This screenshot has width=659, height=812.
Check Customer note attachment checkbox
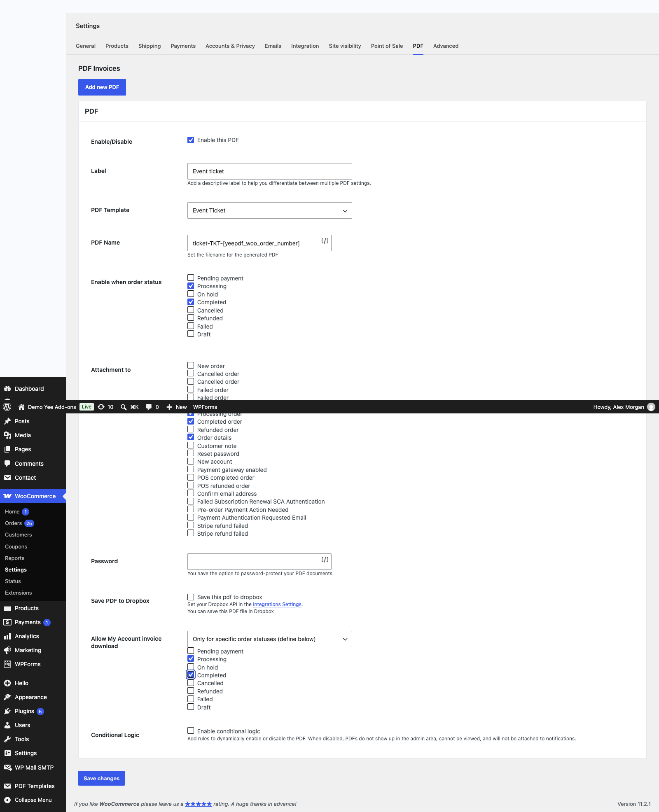point(191,446)
